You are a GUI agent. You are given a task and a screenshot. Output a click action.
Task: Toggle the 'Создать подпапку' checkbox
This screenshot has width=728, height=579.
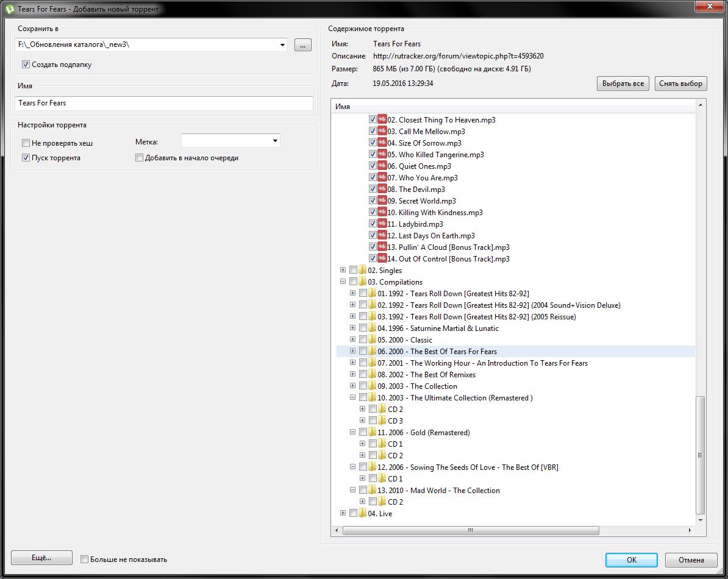pos(26,65)
